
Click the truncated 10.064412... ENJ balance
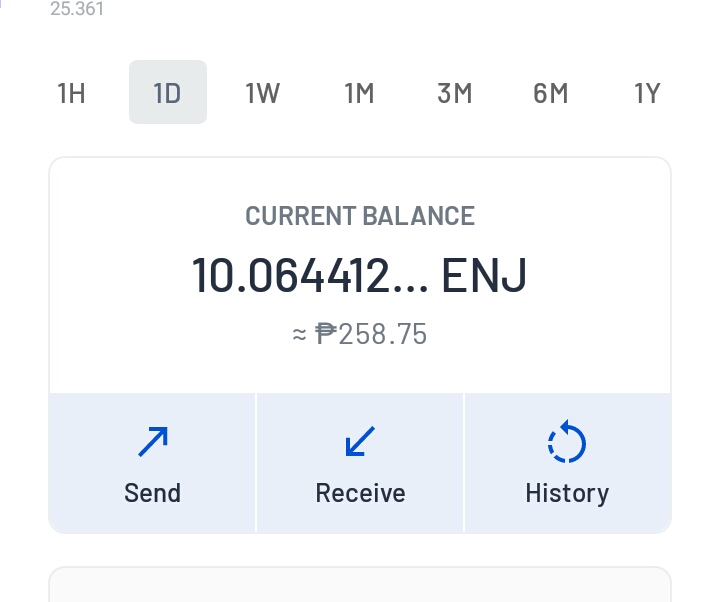pos(359,276)
